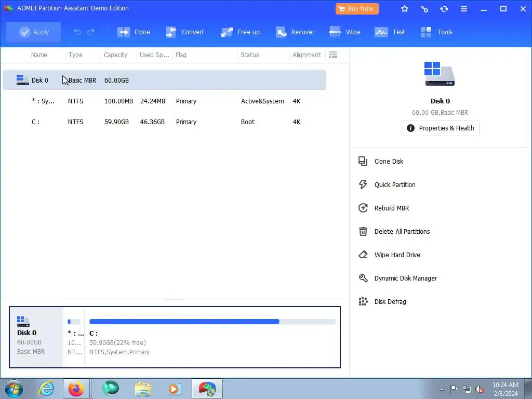Sort by the Used Space column header
This screenshot has width=532, height=399.
pyautogui.click(x=154, y=55)
